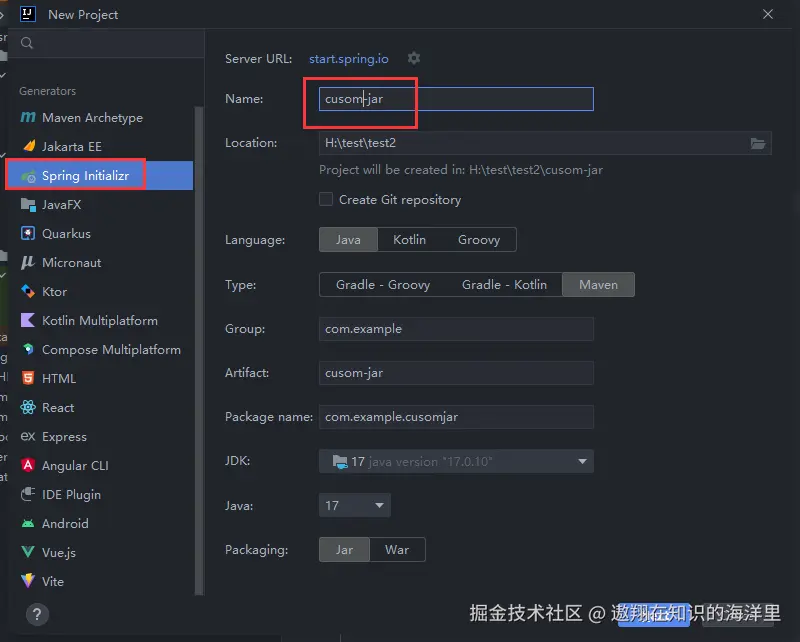Click the Group input field
Screen dimensions: 800x642
pyautogui.click(x=456, y=329)
